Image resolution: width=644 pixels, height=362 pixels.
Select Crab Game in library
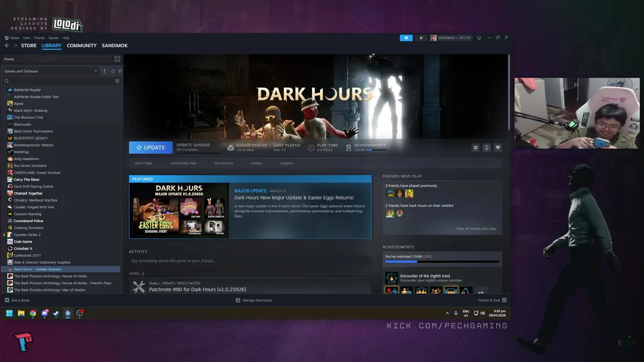pyautogui.click(x=23, y=241)
